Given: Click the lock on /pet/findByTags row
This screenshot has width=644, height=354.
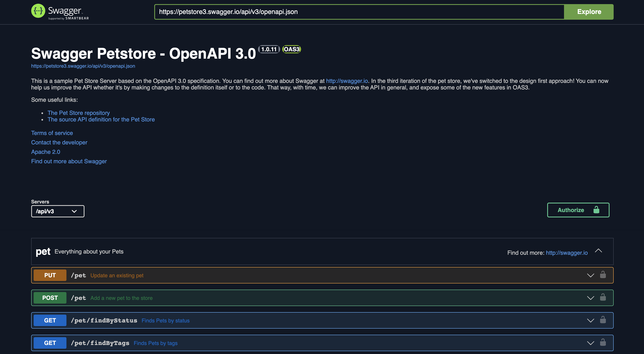Looking at the screenshot, I should click(603, 342).
